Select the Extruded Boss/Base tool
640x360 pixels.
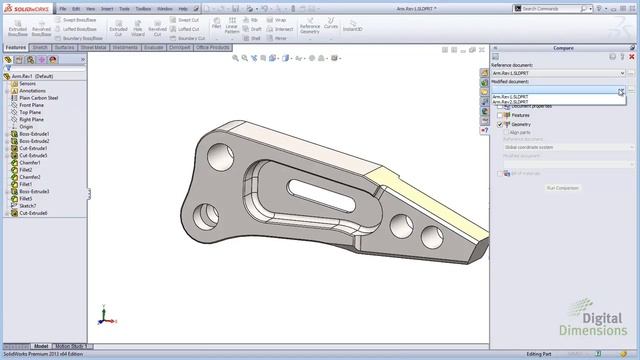click(x=18, y=29)
